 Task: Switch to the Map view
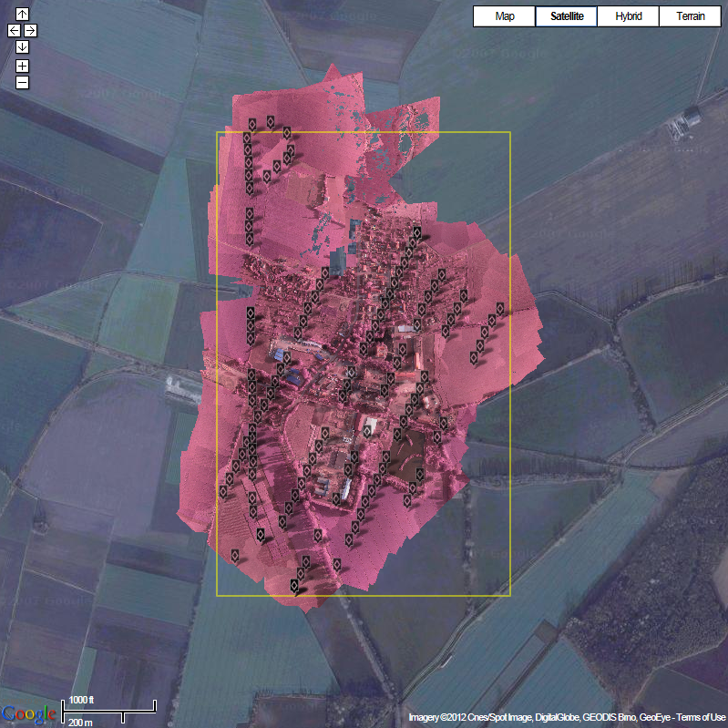click(x=504, y=16)
